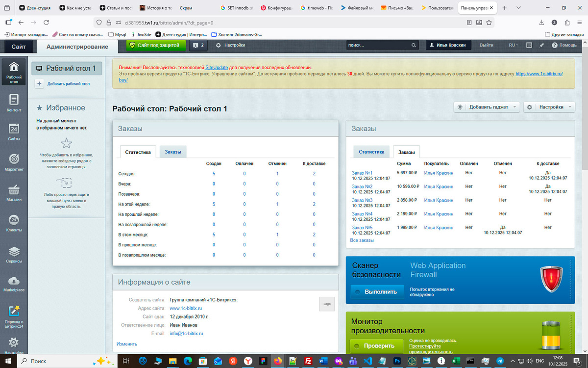The width and height of the screenshot is (588, 368).
Task: Click the Logo placeholder image
Action: point(327,304)
